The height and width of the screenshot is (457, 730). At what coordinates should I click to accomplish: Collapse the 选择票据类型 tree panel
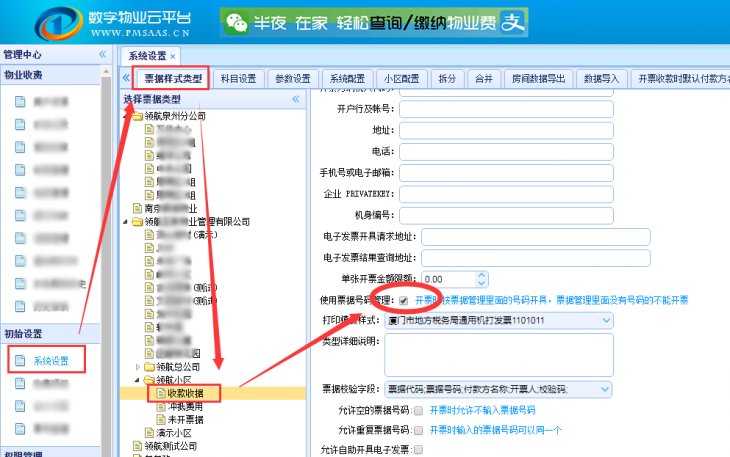[x=296, y=99]
